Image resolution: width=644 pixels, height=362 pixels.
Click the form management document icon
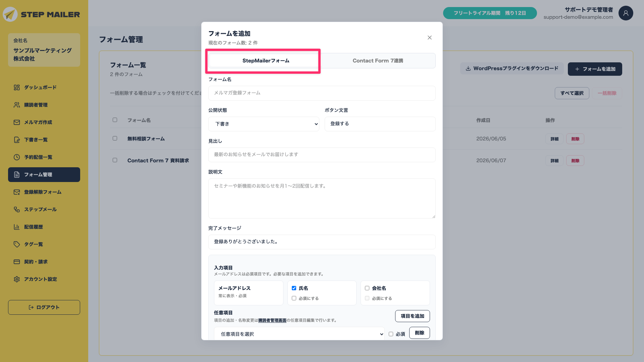(17, 175)
